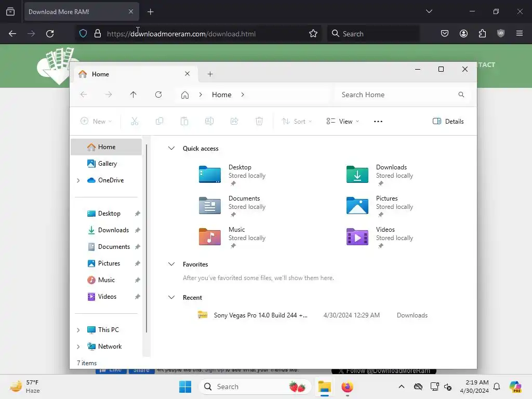Select Gallery in the navigation pane
This screenshot has width=532, height=399.
[106, 164]
